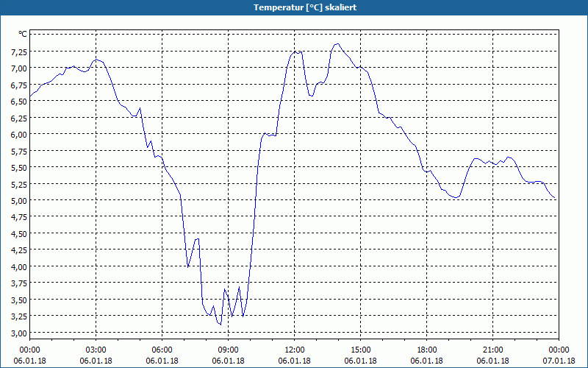Click the 3,00 y-axis label

[19, 333]
